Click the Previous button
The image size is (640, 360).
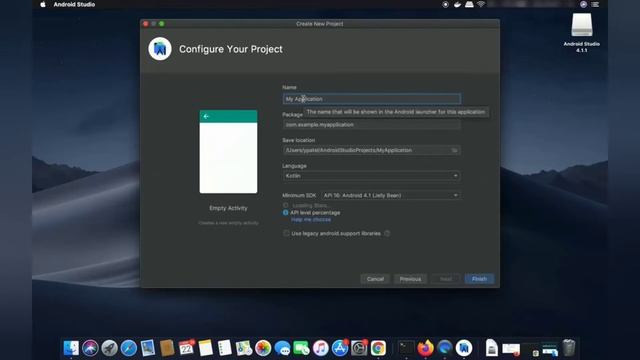pyautogui.click(x=410, y=279)
